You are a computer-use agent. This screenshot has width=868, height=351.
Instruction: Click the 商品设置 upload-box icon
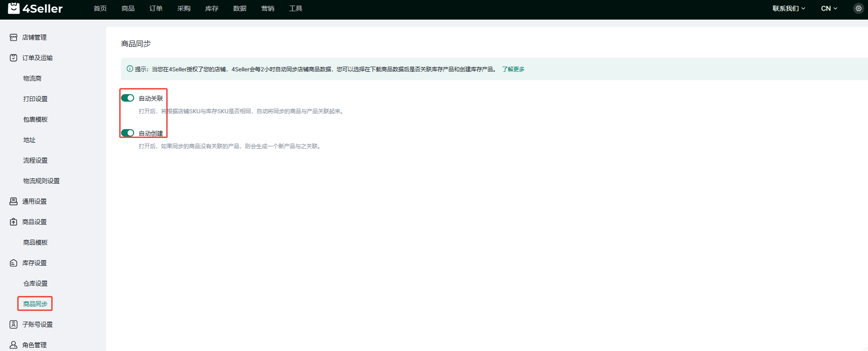pyautogui.click(x=14, y=222)
